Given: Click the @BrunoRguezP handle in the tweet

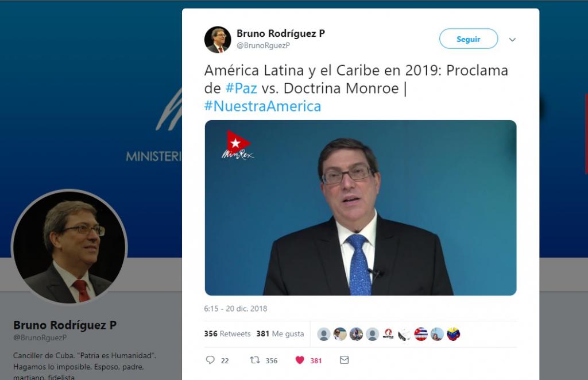Looking at the screenshot, I should point(263,45).
